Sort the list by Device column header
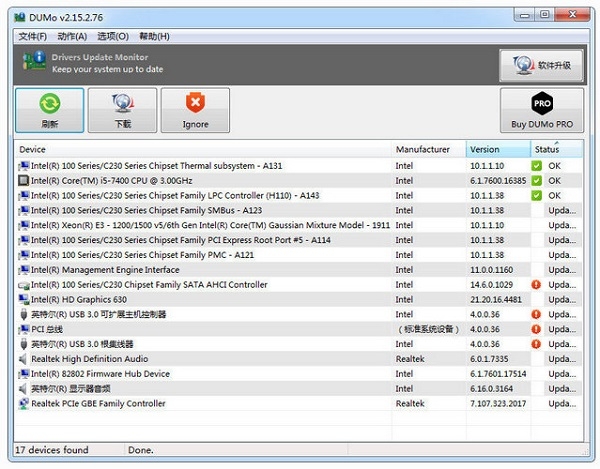The image size is (600, 469). [x=200, y=150]
